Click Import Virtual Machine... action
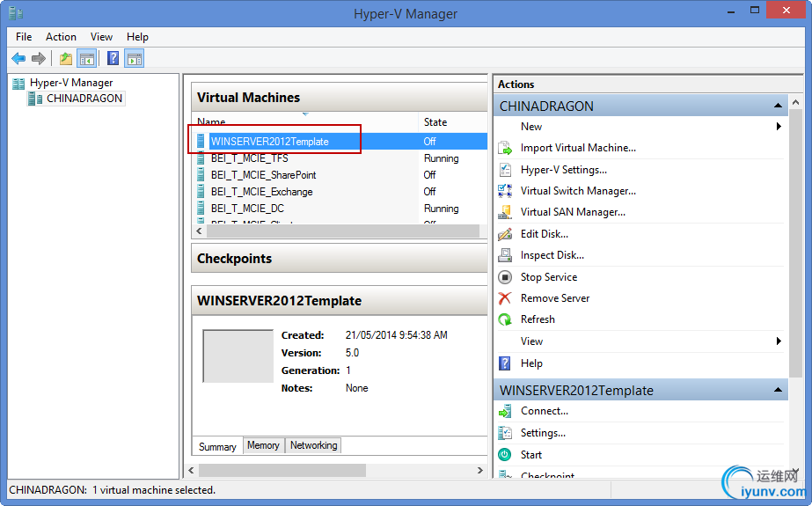Image resolution: width=812 pixels, height=506 pixels. (578, 148)
